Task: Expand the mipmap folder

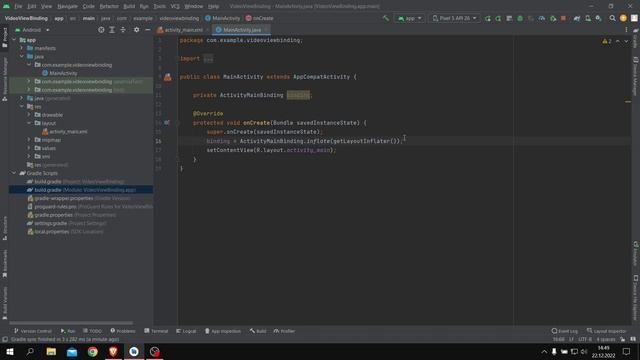Action: 29,140
